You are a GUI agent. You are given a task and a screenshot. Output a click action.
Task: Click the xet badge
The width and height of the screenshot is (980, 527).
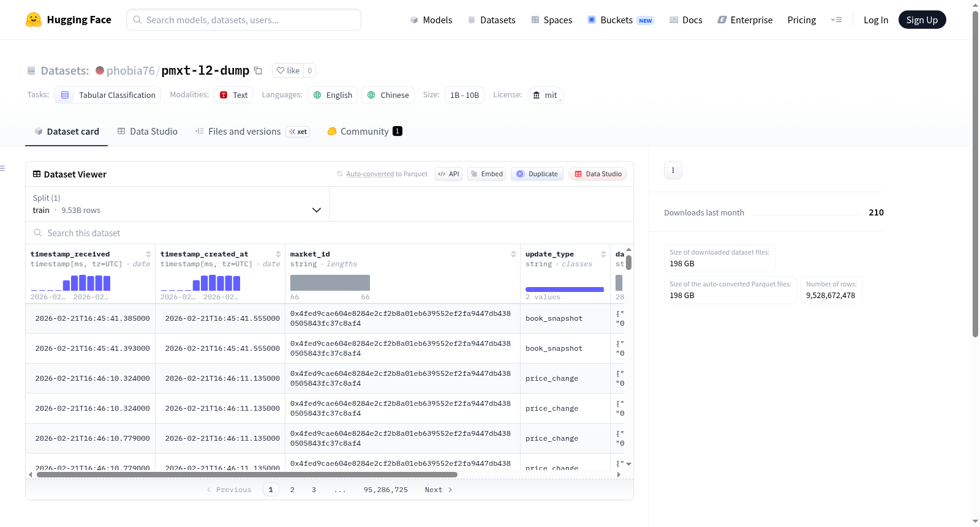point(298,132)
